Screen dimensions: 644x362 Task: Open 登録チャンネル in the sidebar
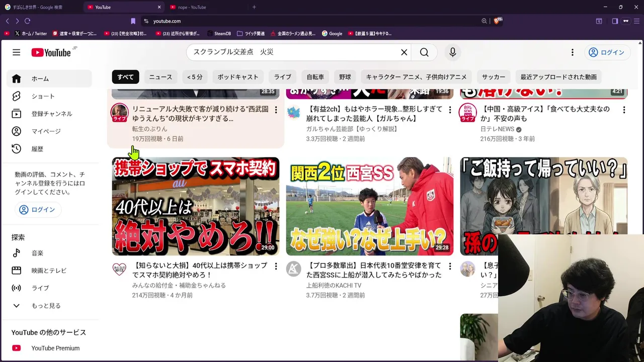49,114
